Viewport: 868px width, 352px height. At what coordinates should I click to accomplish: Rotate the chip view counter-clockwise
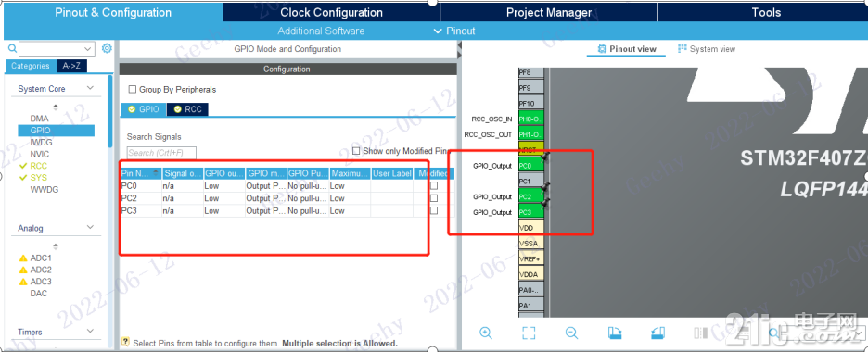[657, 333]
